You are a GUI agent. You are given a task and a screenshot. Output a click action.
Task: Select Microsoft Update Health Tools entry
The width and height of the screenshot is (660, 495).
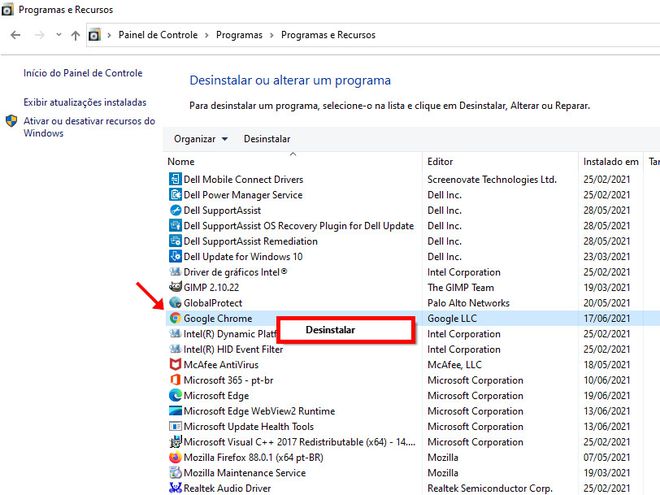pos(249,427)
